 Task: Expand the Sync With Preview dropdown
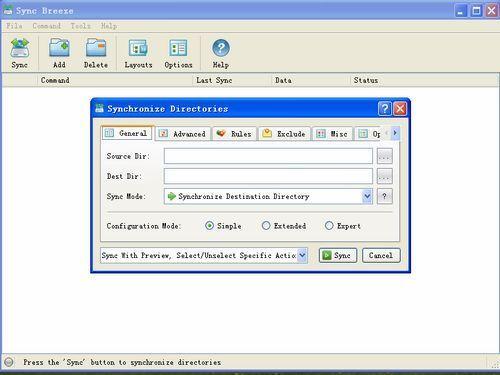click(302, 255)
